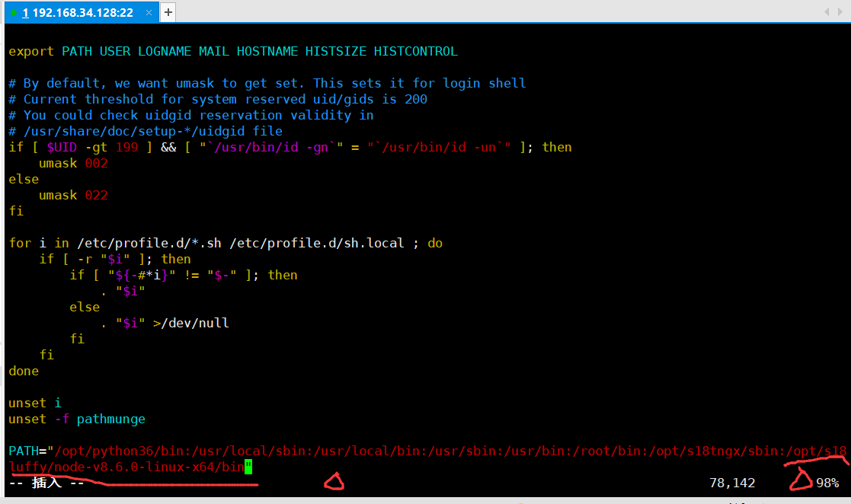The height and width of the screenshot is (504, 851).
Task: Click the '. "$i" >/dev/null' line
Action: point(165,324)
